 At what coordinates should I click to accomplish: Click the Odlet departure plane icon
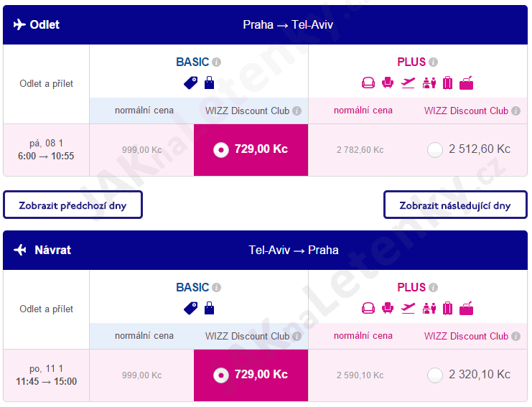click(19, 24)
